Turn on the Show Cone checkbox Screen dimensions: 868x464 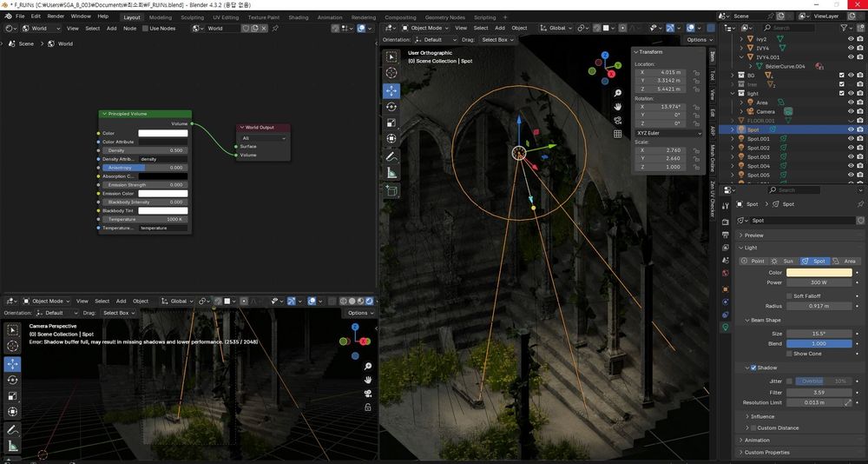tap(788, 354)
